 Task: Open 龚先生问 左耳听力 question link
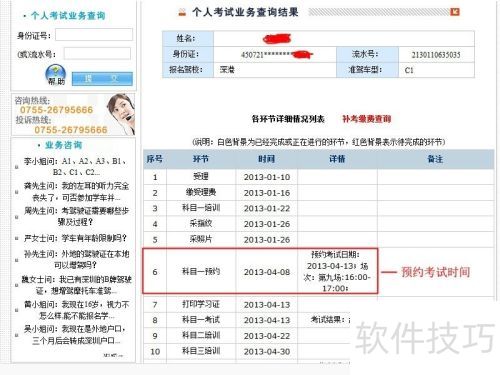click(x=76, y=192)
